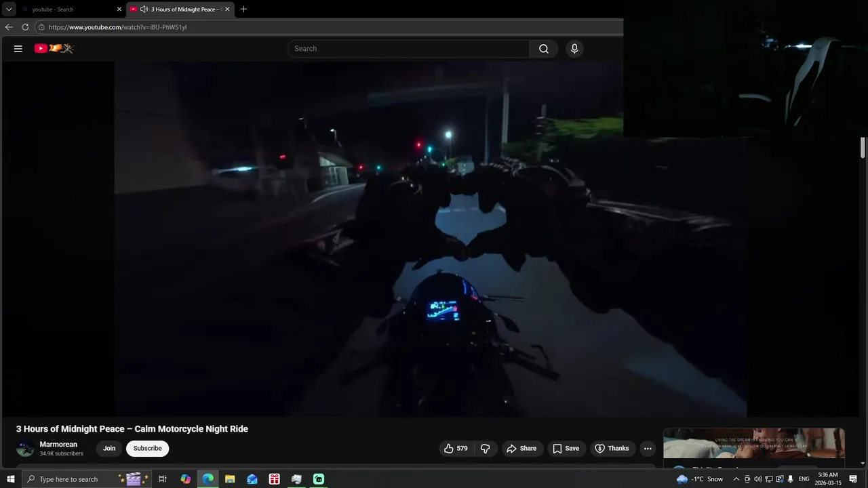
Task: Click the YouTube search text field
Action: click(408, 49)
